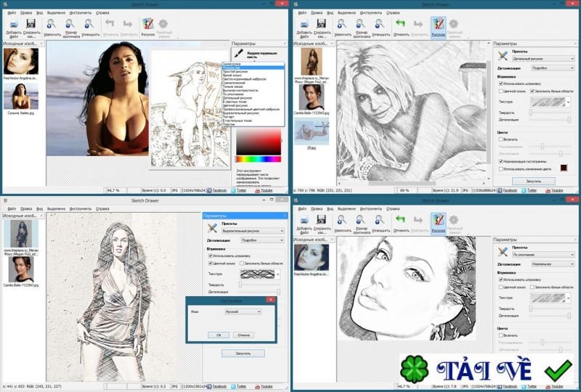Open texture dropdown in bottom-left window
Viewport: 581px width, 392px height.
click(260, 274)
